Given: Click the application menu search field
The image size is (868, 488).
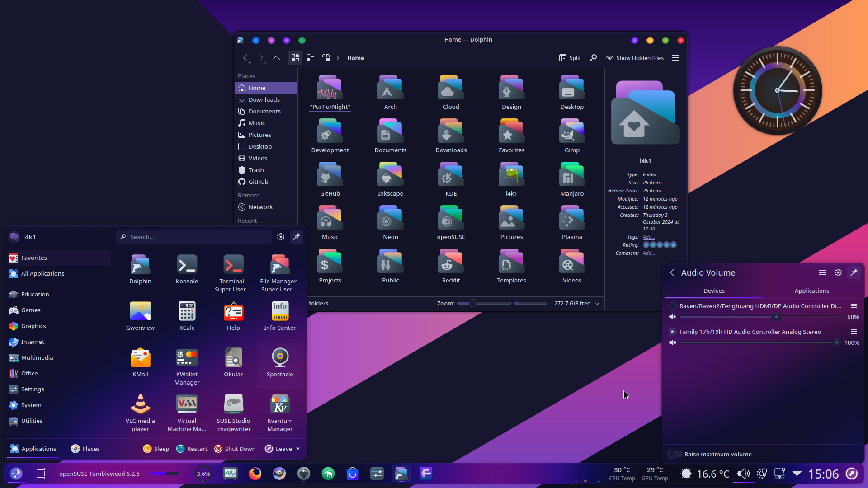Looking at the screenshot, I should [194, 237].
